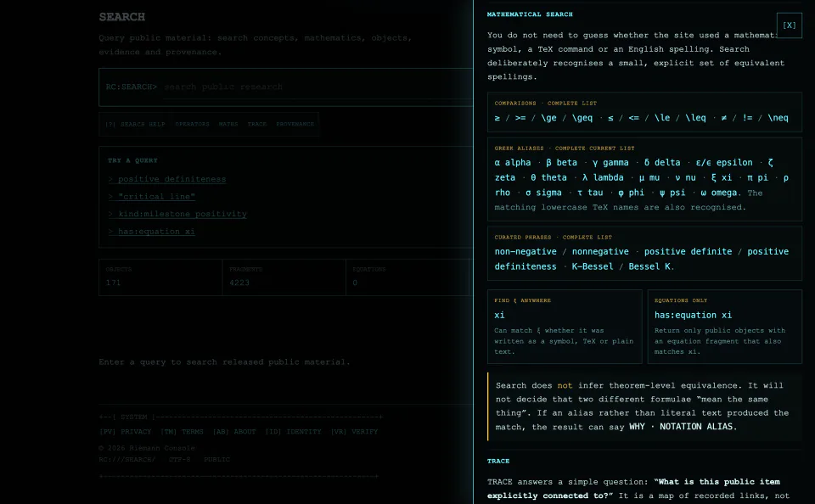Click the 'Mathematical Search' heading

(530, 14)
